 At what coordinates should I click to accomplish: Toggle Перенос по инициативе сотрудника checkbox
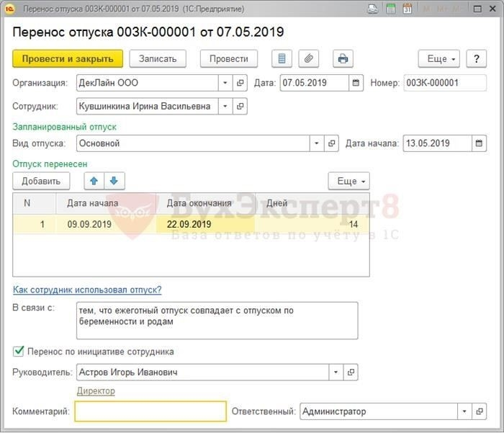(18, 352)
